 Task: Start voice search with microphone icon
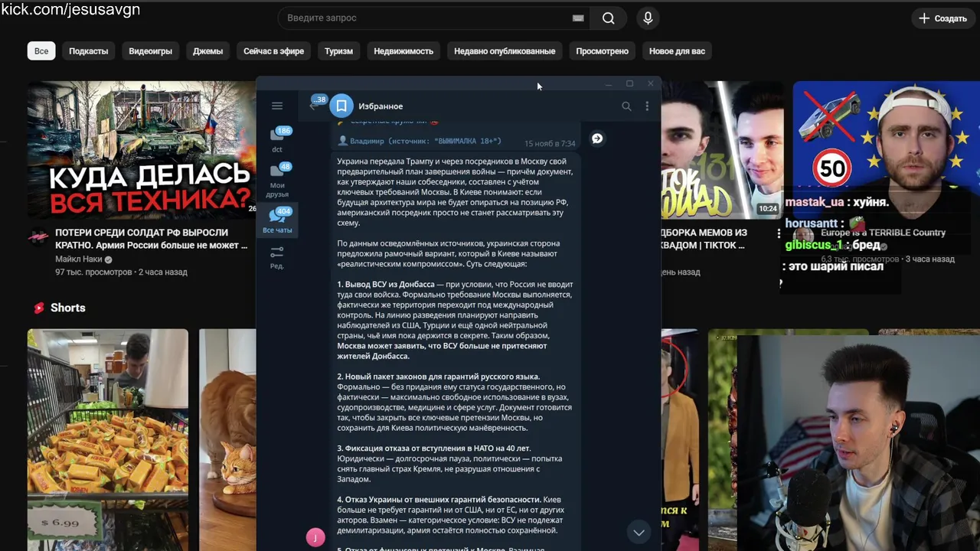[648, 18]
